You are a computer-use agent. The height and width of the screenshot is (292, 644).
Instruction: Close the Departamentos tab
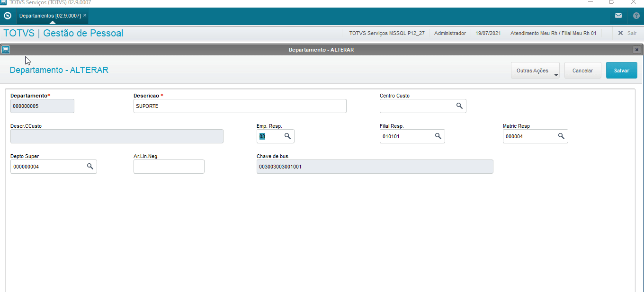click(x=85, y=16)
